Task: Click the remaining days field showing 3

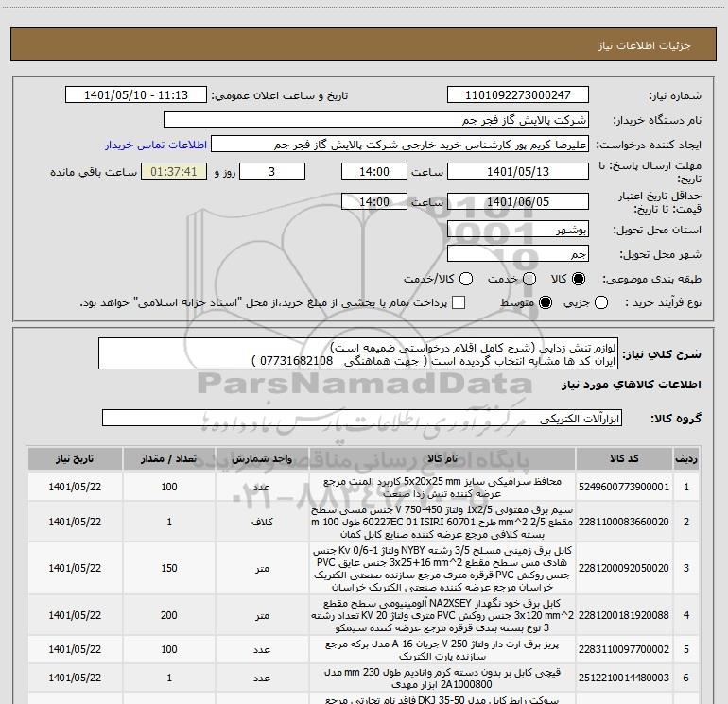Action: (x=272, y=171)
